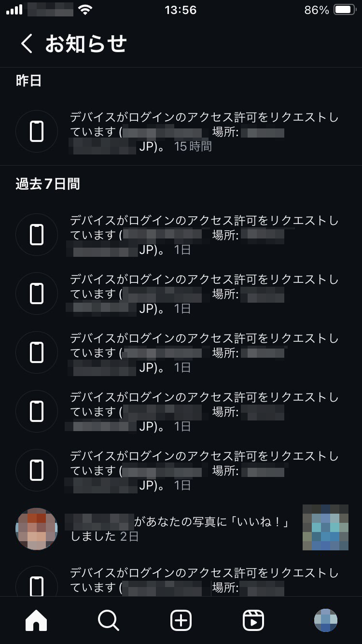Screen dimensions: 362x644
Task: Tap the 過去7日間 section header
Action: pos(48,184)
